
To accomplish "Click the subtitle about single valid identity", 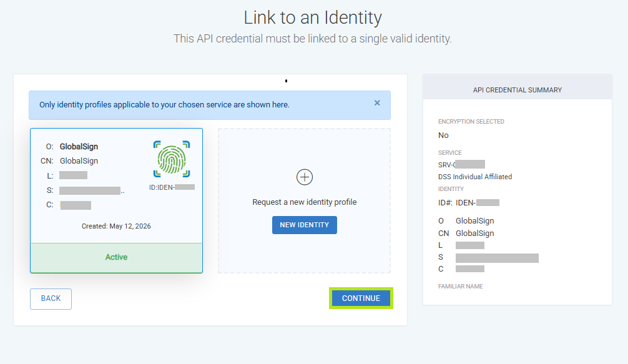I will tap(312, 39).
